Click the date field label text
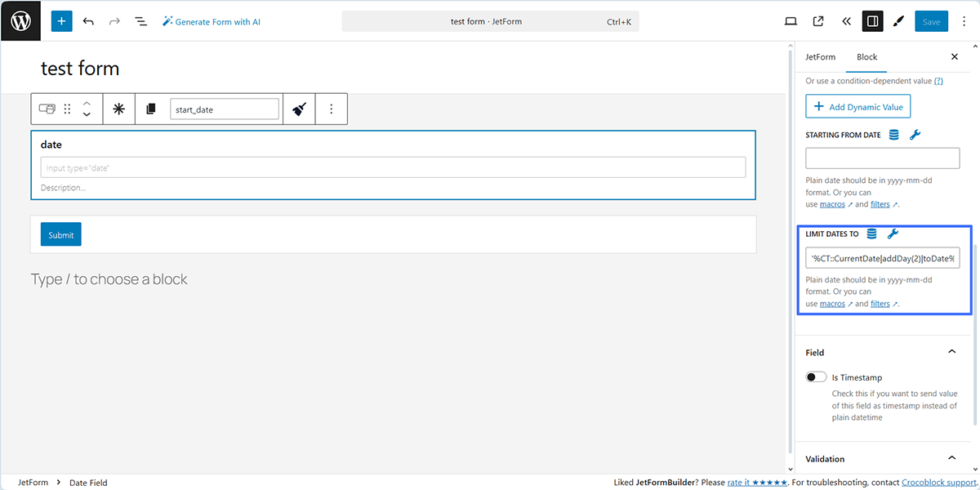Image resolution: width=980 pixels, height=490 pixels. tap(51, 145)
